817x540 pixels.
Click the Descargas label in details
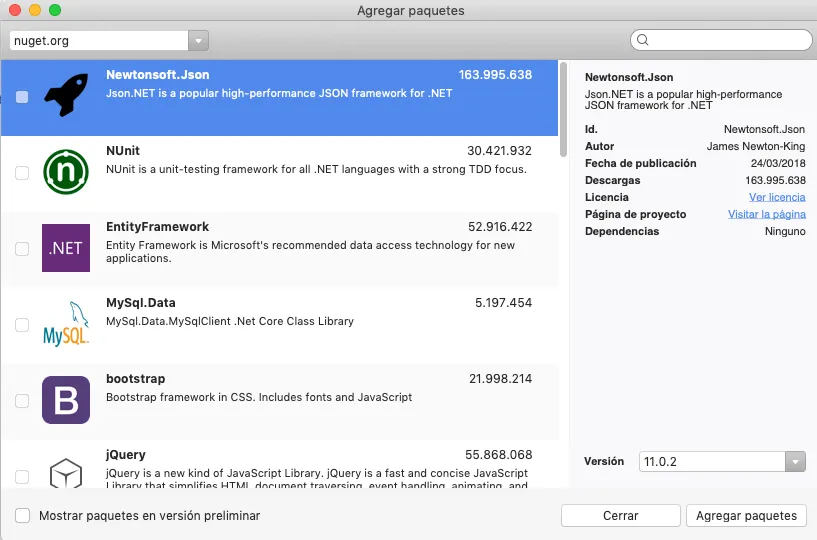pyautogui.click(x=612, y=180)
